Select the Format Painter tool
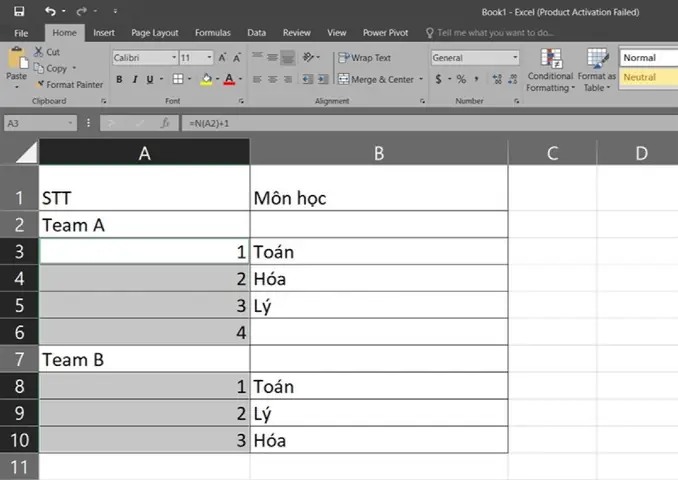Viewport: 678px width, 480px height. click(70, 85)
